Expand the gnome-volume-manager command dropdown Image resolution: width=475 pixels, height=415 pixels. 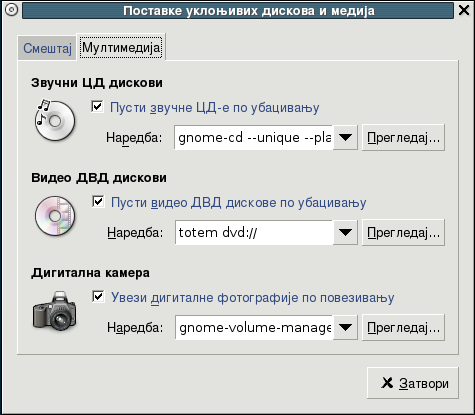click(x=345, y=327)
